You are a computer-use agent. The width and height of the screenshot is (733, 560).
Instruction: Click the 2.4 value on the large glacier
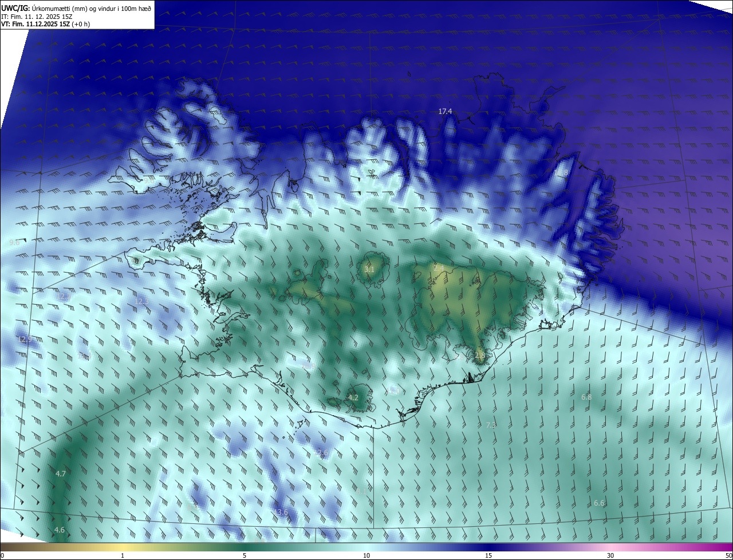click(439, 267)
